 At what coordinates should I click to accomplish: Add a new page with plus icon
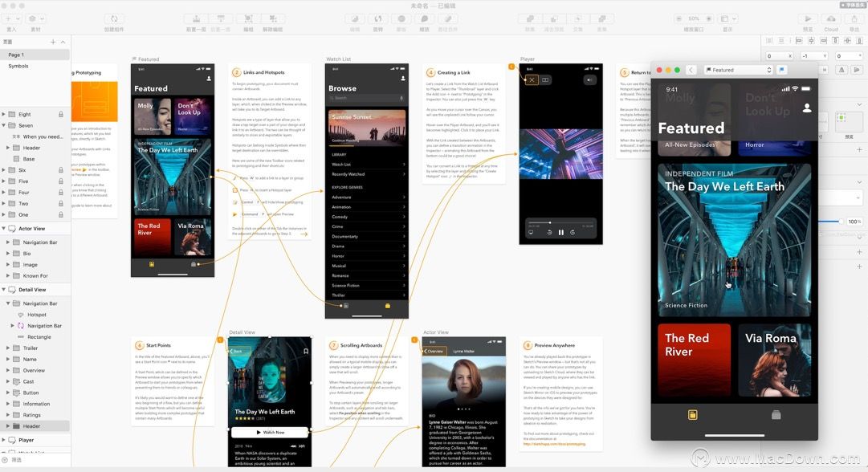click(53, 42)
